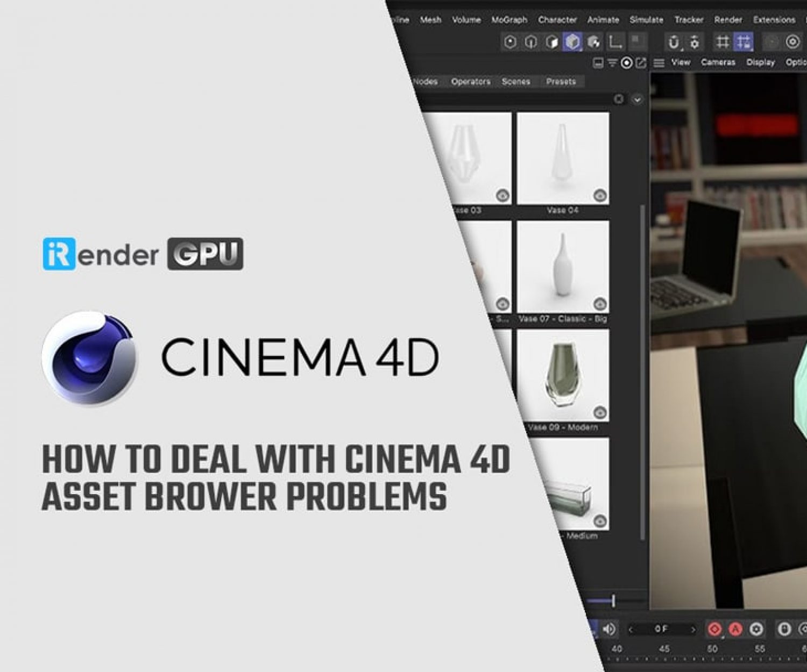Click preview badge on Vase 09 thumbnail

pyautogui.click(x=600, y=413)
